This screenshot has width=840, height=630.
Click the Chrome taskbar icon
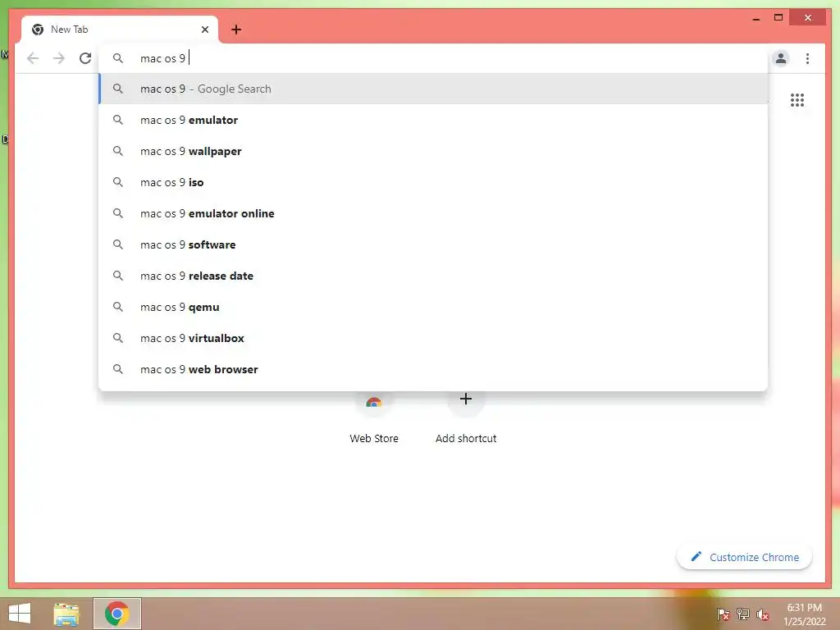[117, 614]
